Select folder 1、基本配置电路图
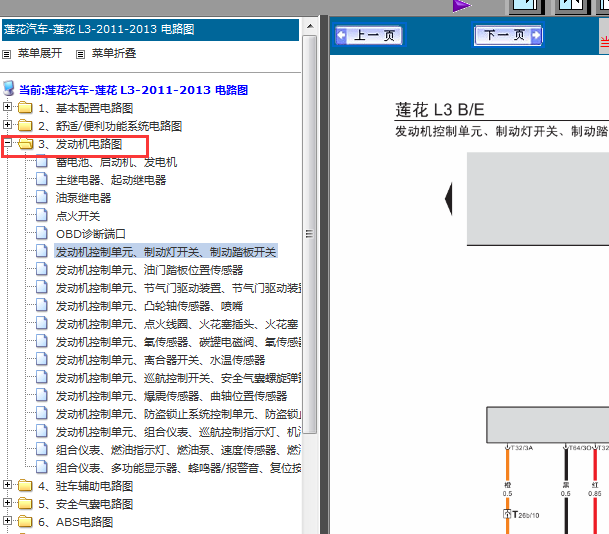The width and height of the screenshot is (609, 534). coord(85,108)
